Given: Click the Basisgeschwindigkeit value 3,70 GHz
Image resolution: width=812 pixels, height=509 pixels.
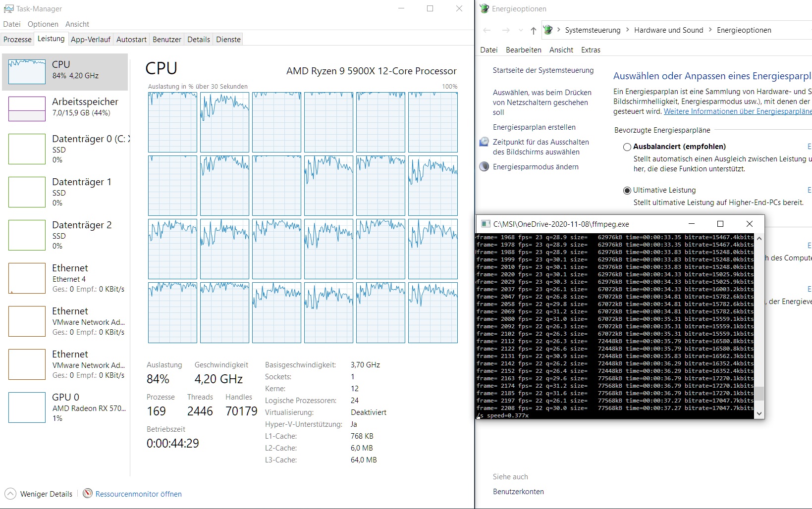Looking at the screenshot, I should coord(365,365).
